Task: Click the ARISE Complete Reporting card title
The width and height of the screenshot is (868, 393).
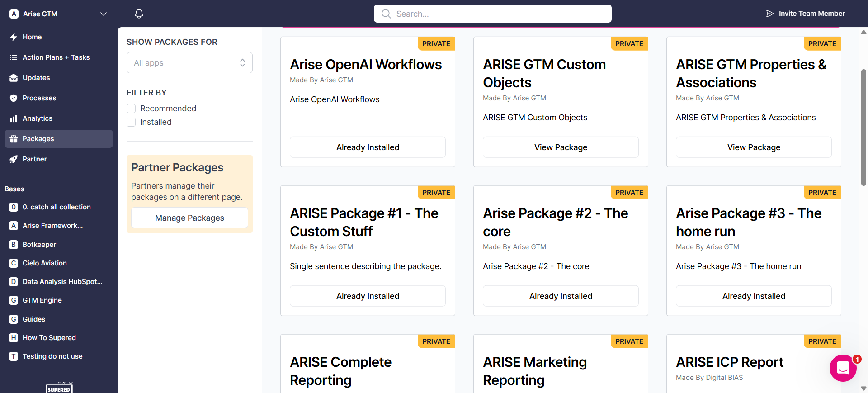Action: tap(340, 371)
